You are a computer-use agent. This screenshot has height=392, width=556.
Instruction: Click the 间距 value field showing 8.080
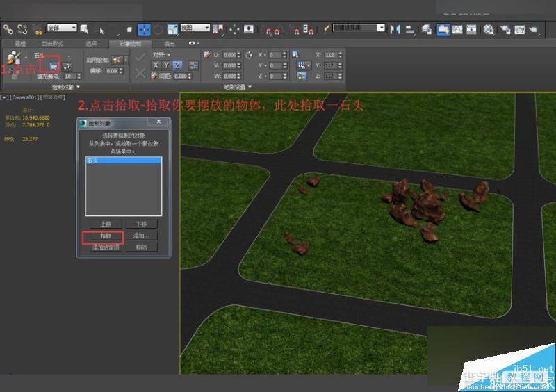tap(181, 76)
